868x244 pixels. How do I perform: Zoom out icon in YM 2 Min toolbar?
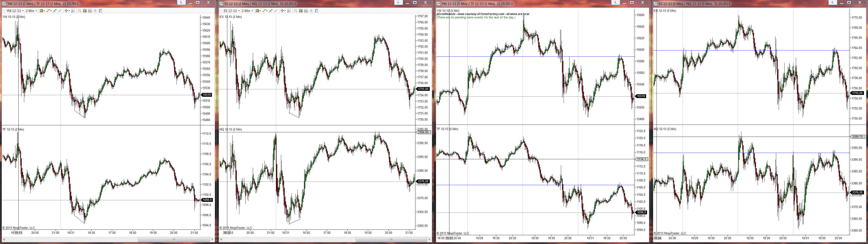pyautogui.click(x=60, y=11)
